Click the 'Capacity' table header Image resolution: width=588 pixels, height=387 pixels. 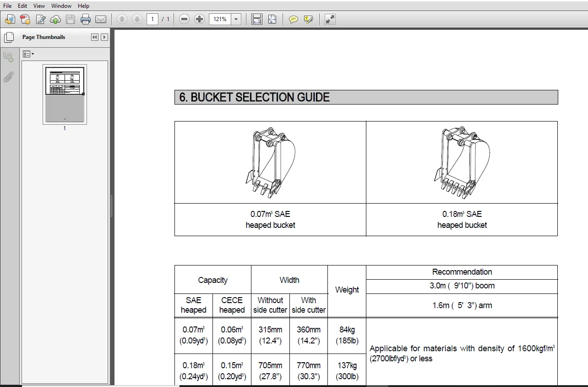pyautogui.click(x=212, y=280)
